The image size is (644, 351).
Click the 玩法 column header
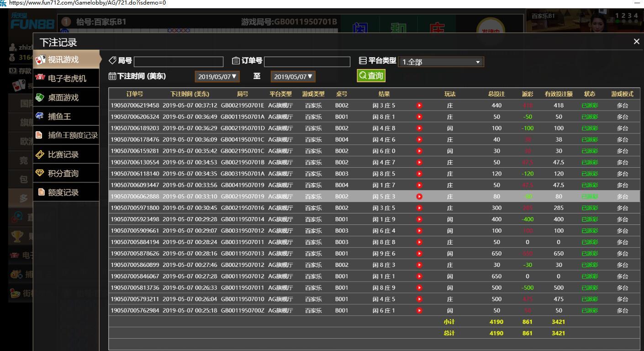pos(450,94)
